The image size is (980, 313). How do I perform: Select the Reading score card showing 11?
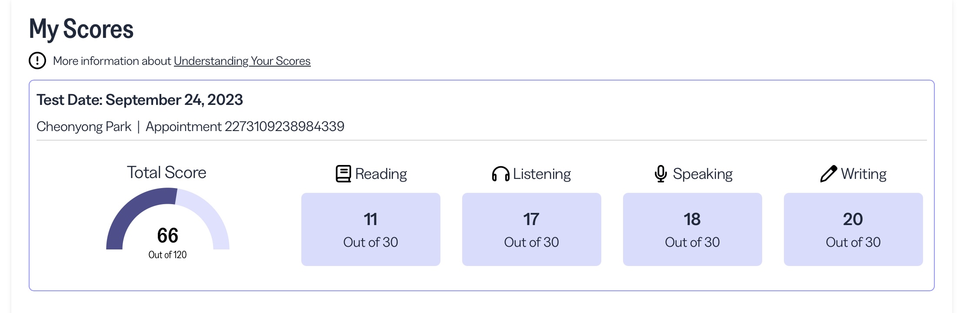(x=371, y=229)
